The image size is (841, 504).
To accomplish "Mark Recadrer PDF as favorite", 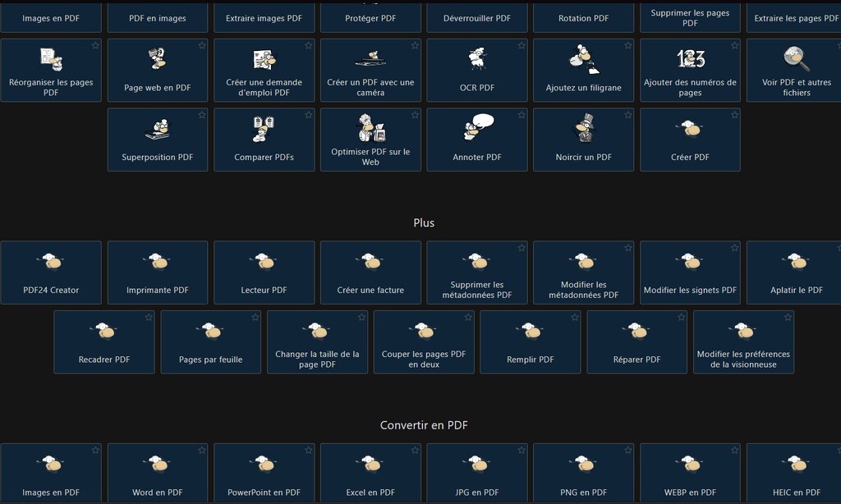I will (x=149, y=317).
